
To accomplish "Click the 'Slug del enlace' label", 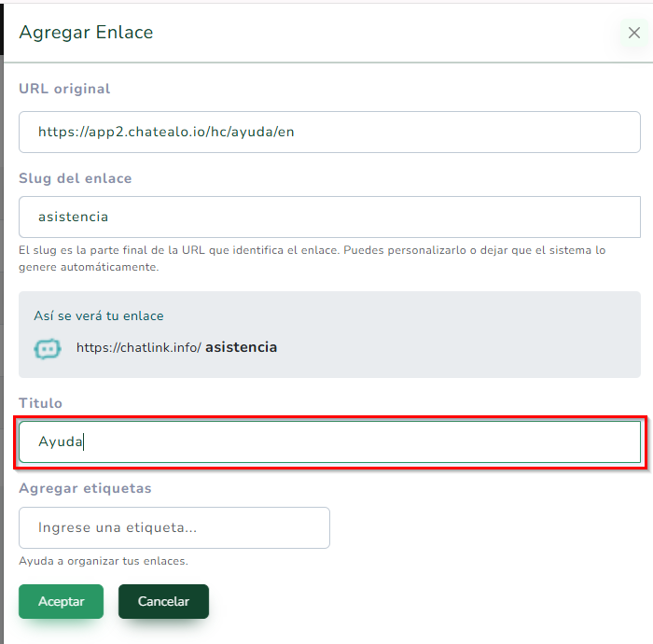I will pyautogui.click(x=75, y=178).
